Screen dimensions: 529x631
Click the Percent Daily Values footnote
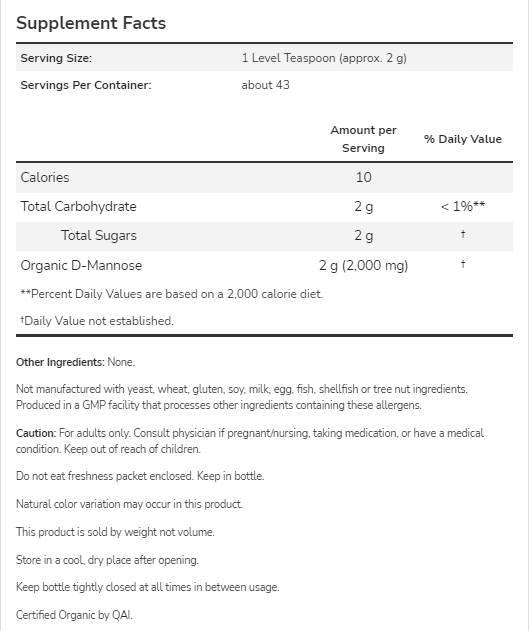[172, 294]
